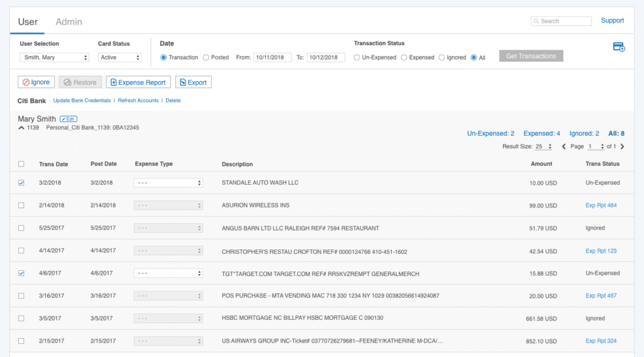Screen dimensions: 644x357
Task: Select the Un-Expensed status radio button
Action: point(357,57)
